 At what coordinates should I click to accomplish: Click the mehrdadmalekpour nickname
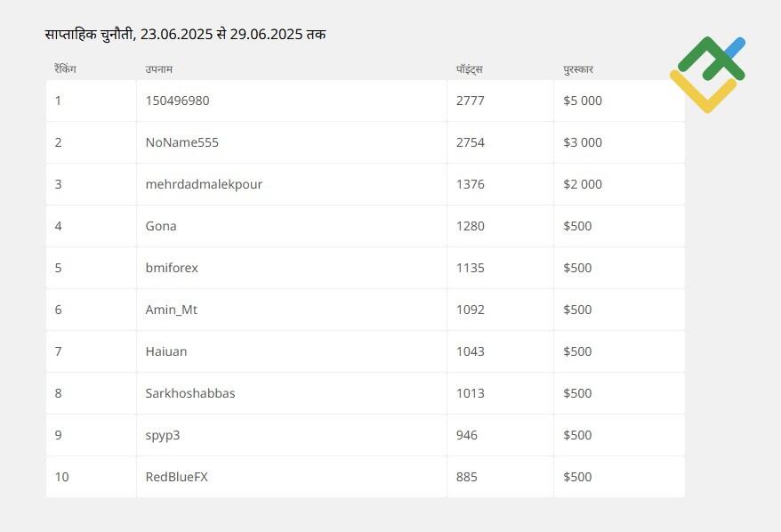point(204,184)
